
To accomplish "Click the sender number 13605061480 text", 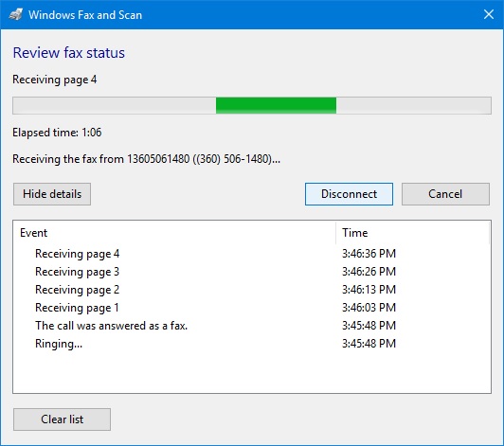I will 158,159.
